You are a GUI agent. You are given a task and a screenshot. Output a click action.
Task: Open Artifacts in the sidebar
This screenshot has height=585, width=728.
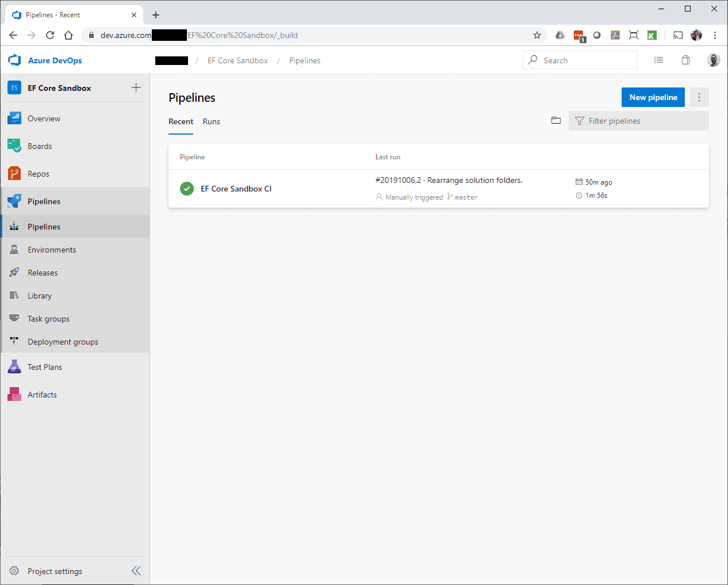pos(42,395)
